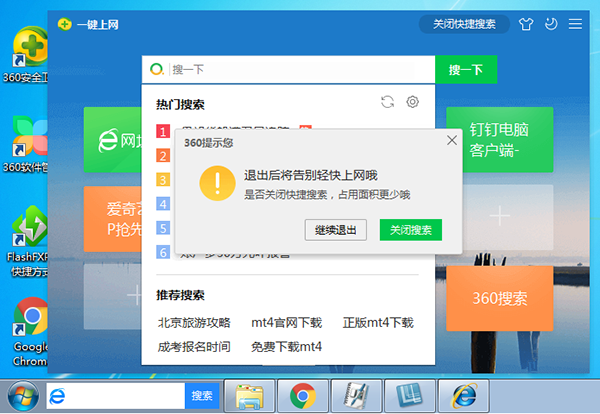The width and height of the screenshot is (600, 414).
Task: Select hot search rank 6 badge
Action: [x=163, y=252]
